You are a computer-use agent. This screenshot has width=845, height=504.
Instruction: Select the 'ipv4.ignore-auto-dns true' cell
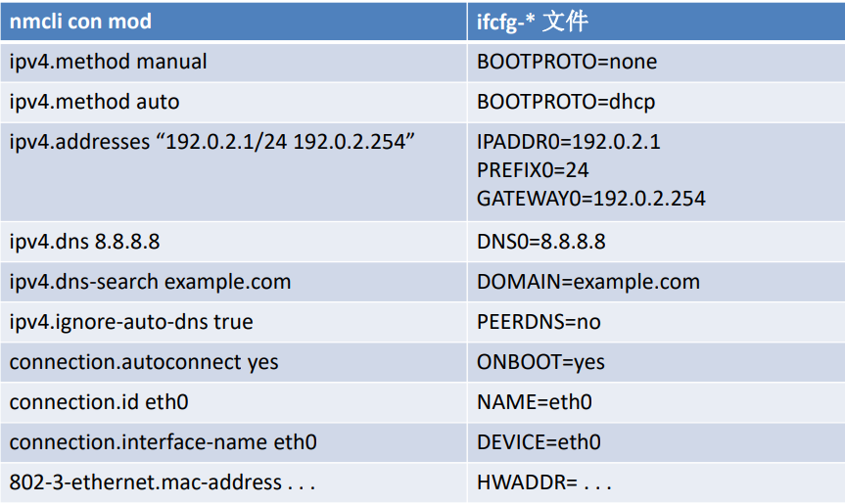click(233, 322)
